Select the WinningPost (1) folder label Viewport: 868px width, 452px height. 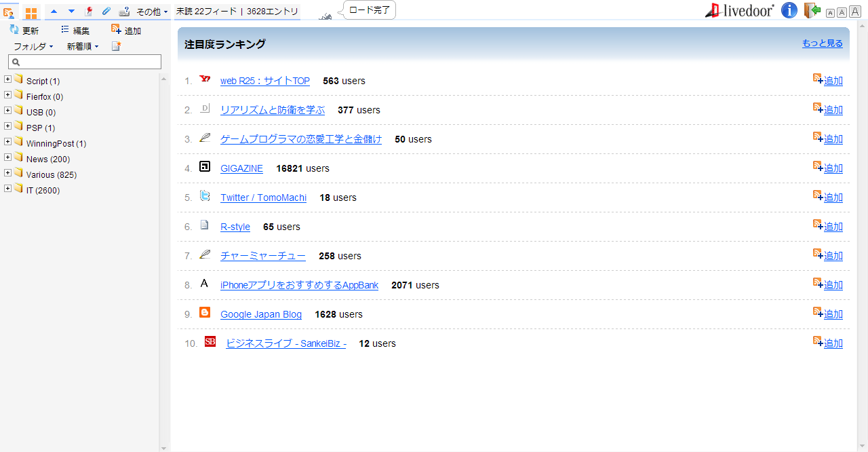[56, 144]
